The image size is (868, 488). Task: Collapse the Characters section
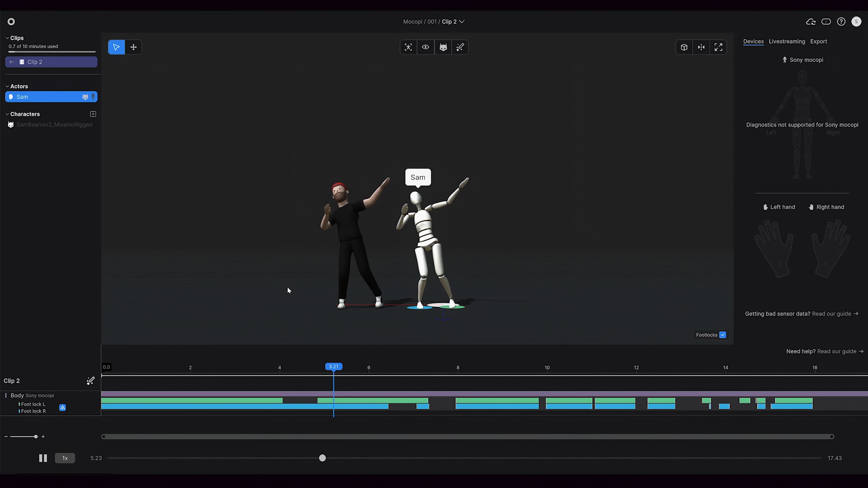[7, 114]
